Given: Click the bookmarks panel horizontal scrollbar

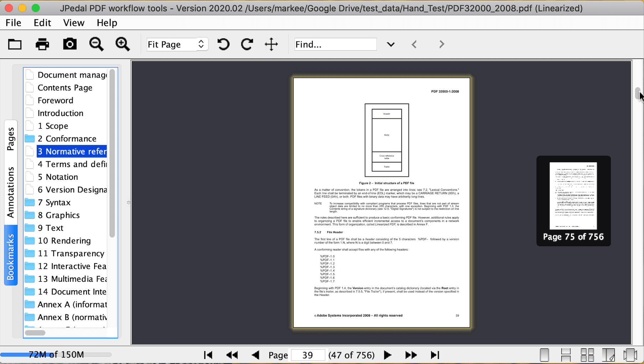Looking at the screenshot, I should 35,333.
